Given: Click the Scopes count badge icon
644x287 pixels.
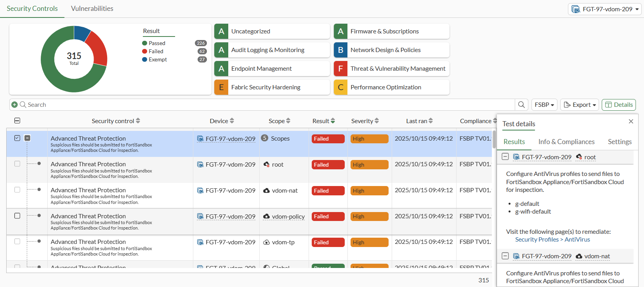Looking at the screenshot, I should [x=265, y=138].
